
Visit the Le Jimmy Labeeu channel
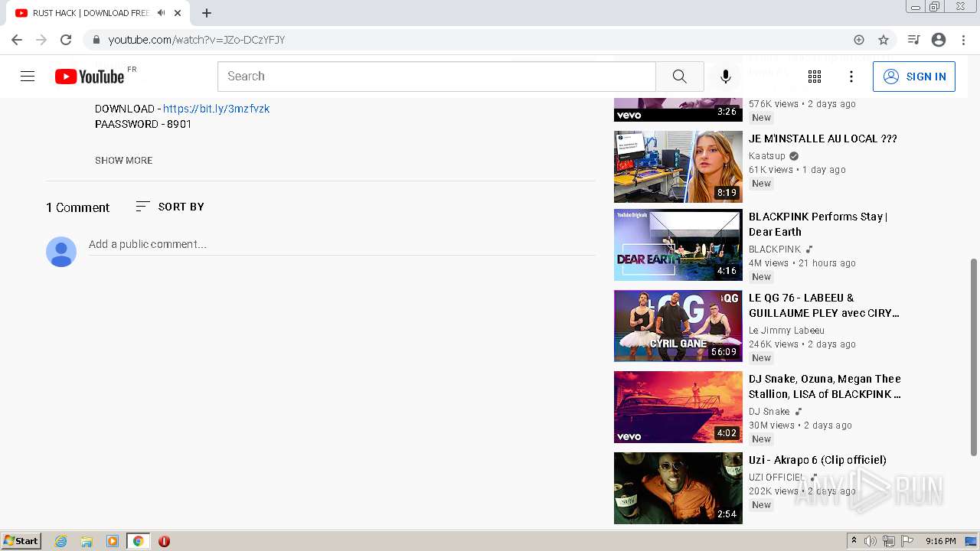tap(787, 331)
